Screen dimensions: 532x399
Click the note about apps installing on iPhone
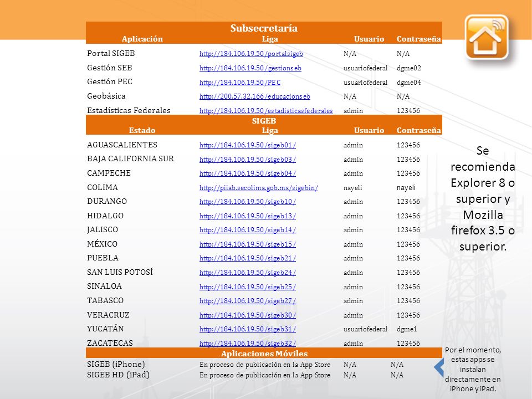pos(473,369)
